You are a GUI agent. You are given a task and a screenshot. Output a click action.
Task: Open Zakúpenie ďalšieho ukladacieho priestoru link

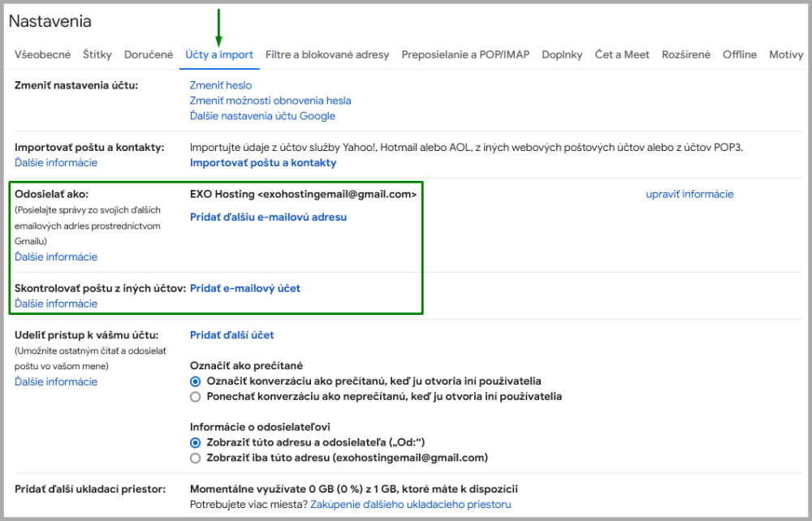(x=412, y=505)
